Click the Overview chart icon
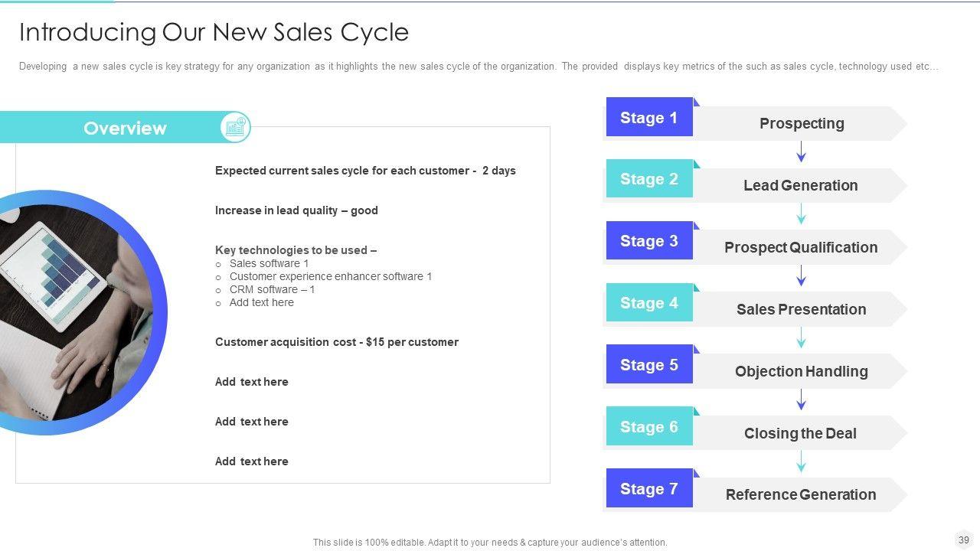980x551 pixels. click(x=235, y=127)
